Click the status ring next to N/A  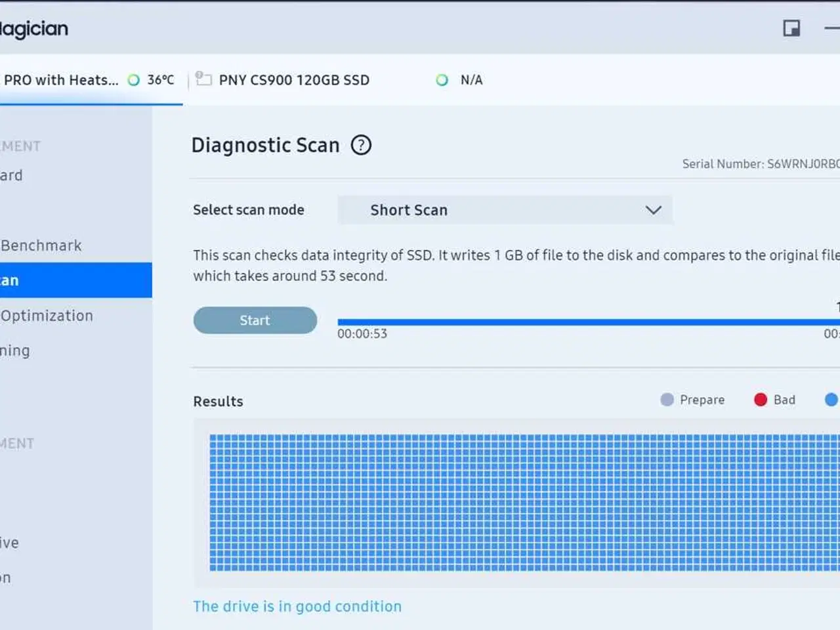(442, 80)
